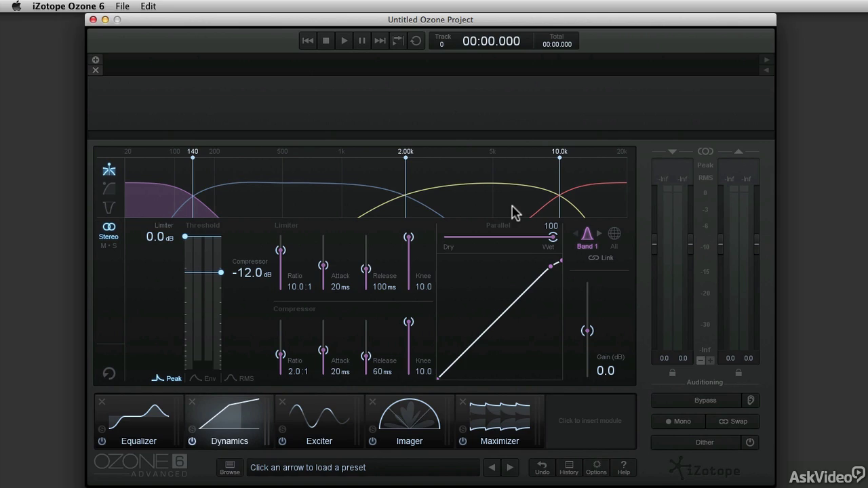
Task: Open the preset Browse button
Action: click(230, 468)
